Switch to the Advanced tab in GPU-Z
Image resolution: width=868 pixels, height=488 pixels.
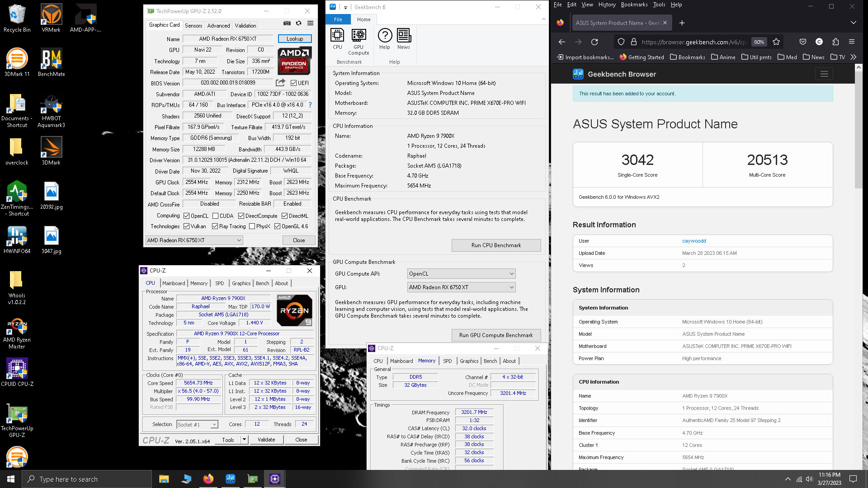coord(218,26)
